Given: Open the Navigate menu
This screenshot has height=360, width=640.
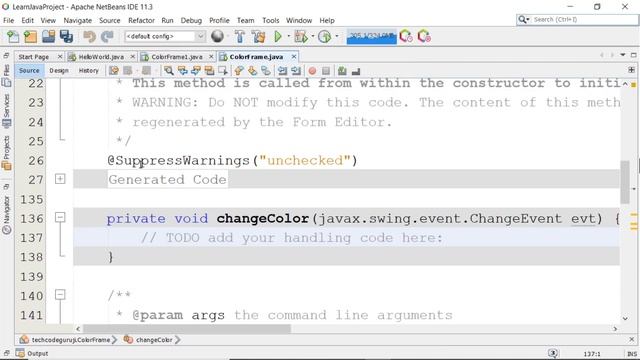Looking at the screenshot, I should [x=78, y=20].
